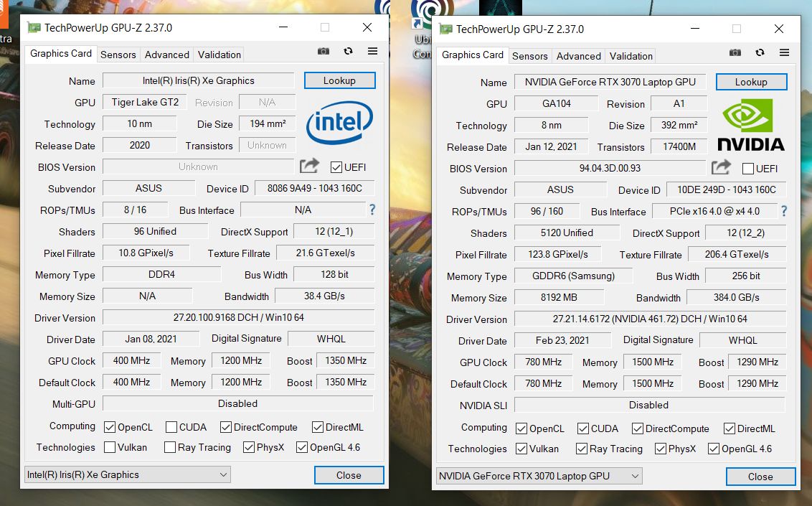Click Shaders value 5120 Unified
Image resolution: width=812 pixels, height=506 pixels.
[567, 233]
